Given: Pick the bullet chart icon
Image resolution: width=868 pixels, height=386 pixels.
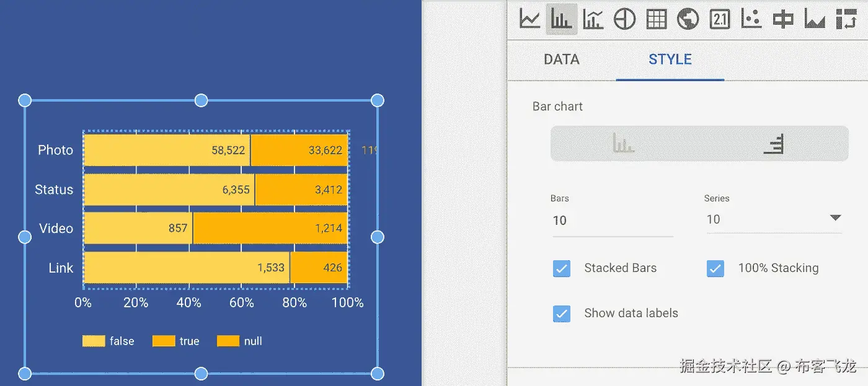Looking at the screenshot, I should 783,19.
